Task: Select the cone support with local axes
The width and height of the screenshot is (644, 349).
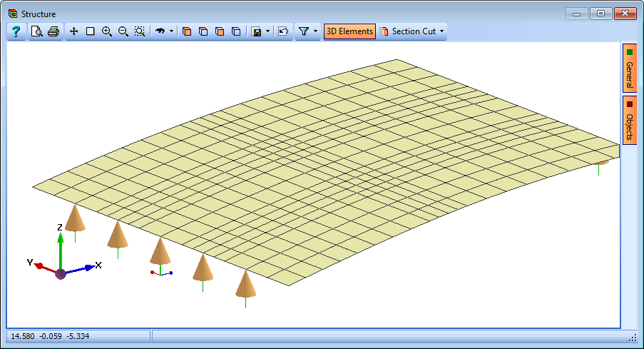Action: pyautogui.click(x=160, y=251)
